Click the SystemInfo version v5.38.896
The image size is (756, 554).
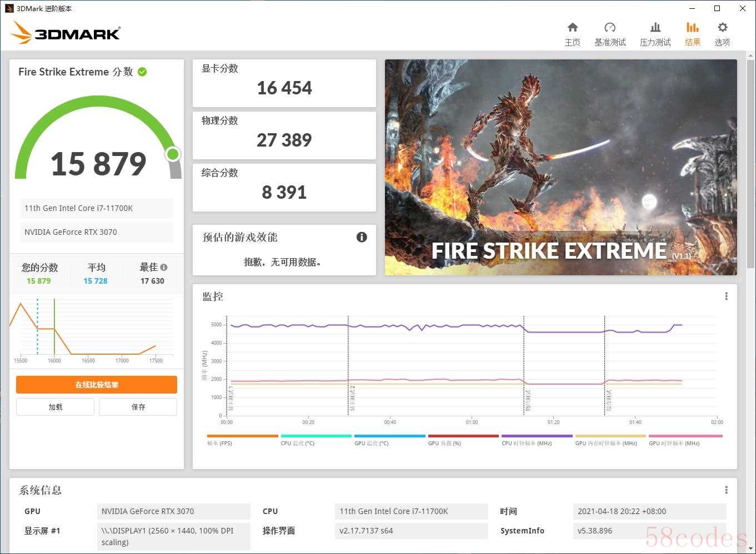pos(650,531)
